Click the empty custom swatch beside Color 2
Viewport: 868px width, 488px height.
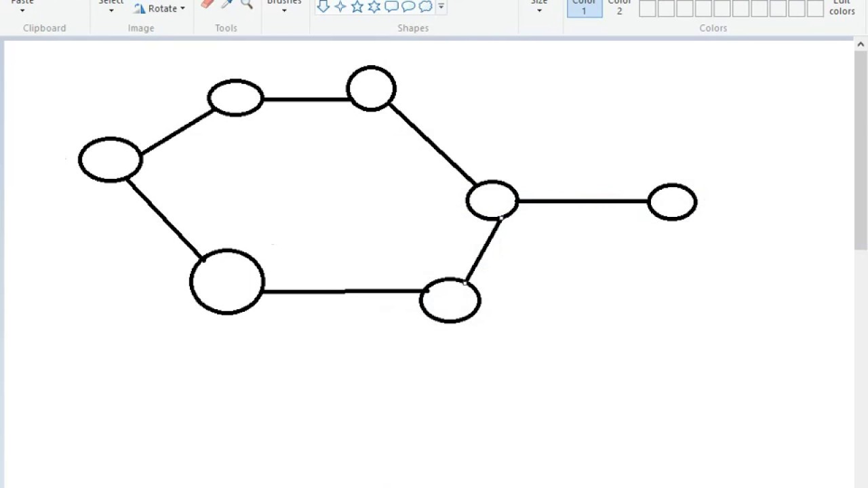[x=648, y=8]
